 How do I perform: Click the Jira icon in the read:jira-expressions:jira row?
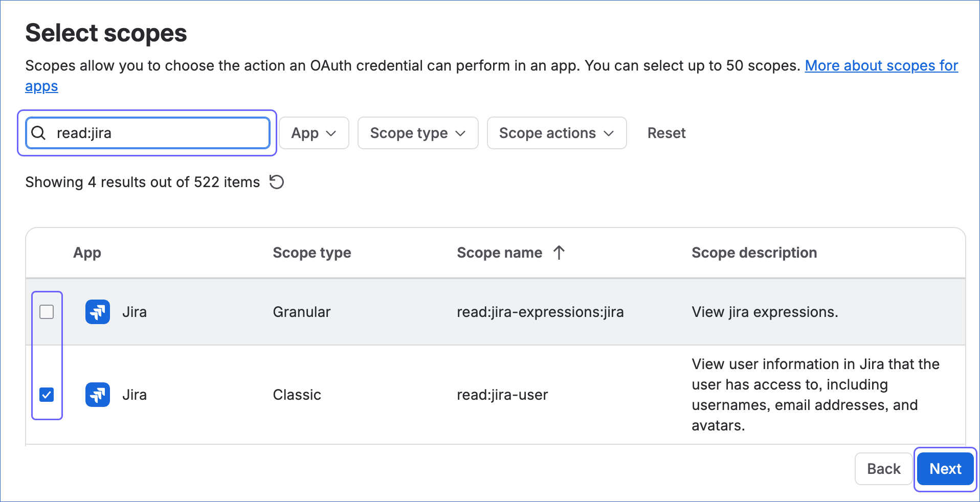coord(98,312)
